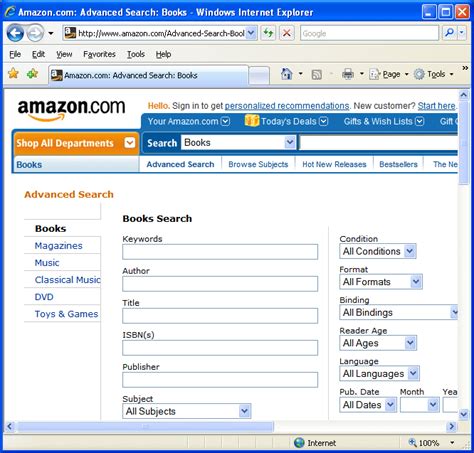Click in the Google search box

point(369,33)
